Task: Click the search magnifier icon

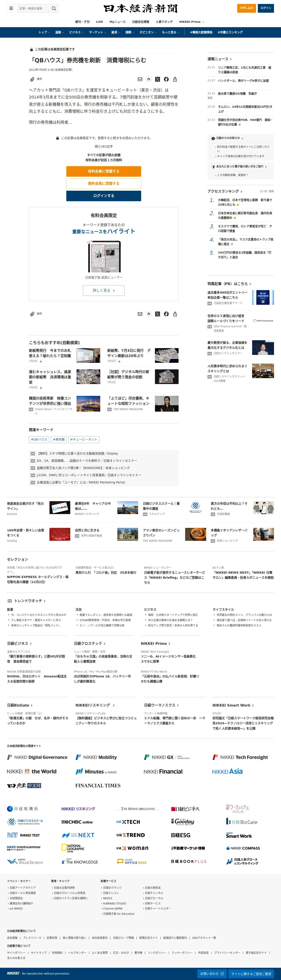Action: [x=54, y=8]
